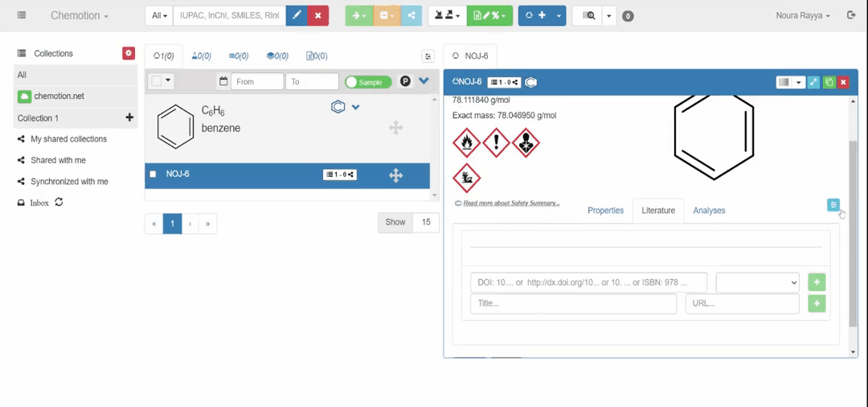
Task: Collapse the benzene molecule group chevron
Action: tap(356, 107)
